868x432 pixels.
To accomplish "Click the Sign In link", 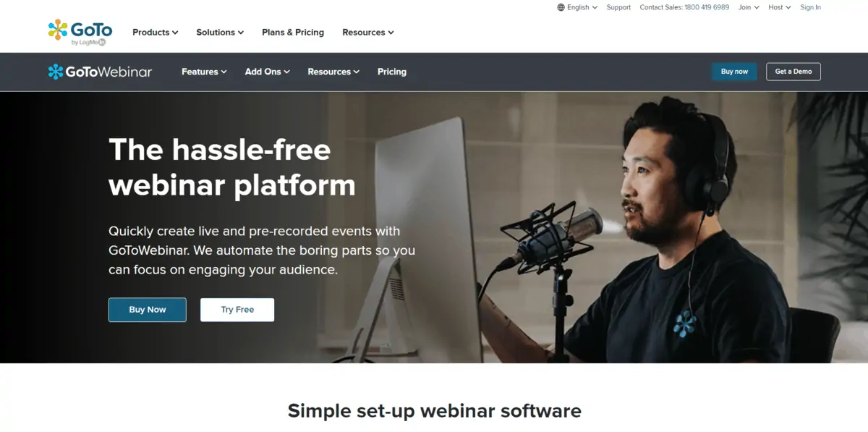I will coord(810,7).
